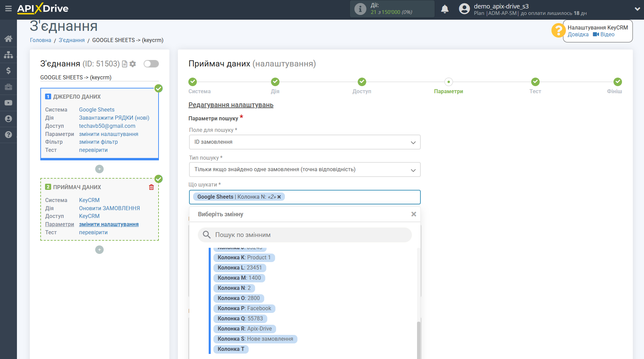
Task: Open the Відео help link
Action: (x=604, y=34)
